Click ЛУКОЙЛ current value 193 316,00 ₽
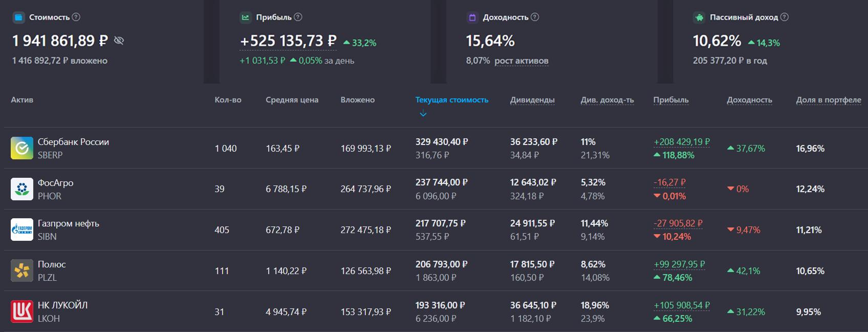Screen dimensions: 868x332 pyautogui.click(x=440, y=305)
